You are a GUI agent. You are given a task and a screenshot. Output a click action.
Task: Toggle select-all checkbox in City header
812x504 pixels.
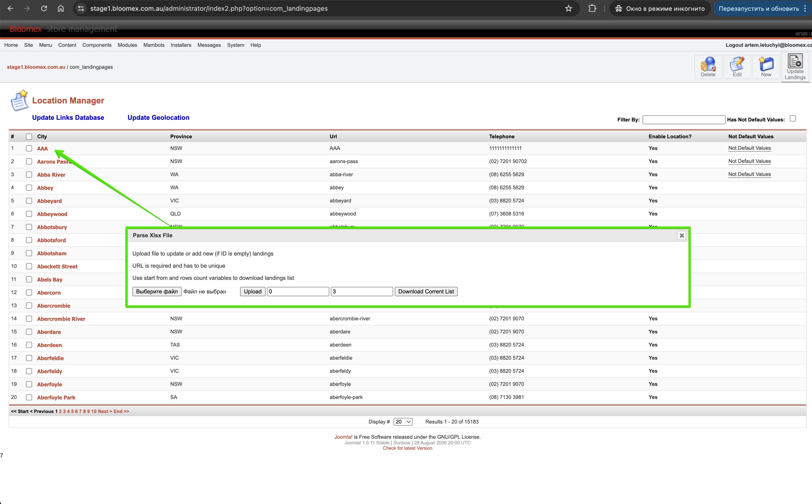(29, 137)
